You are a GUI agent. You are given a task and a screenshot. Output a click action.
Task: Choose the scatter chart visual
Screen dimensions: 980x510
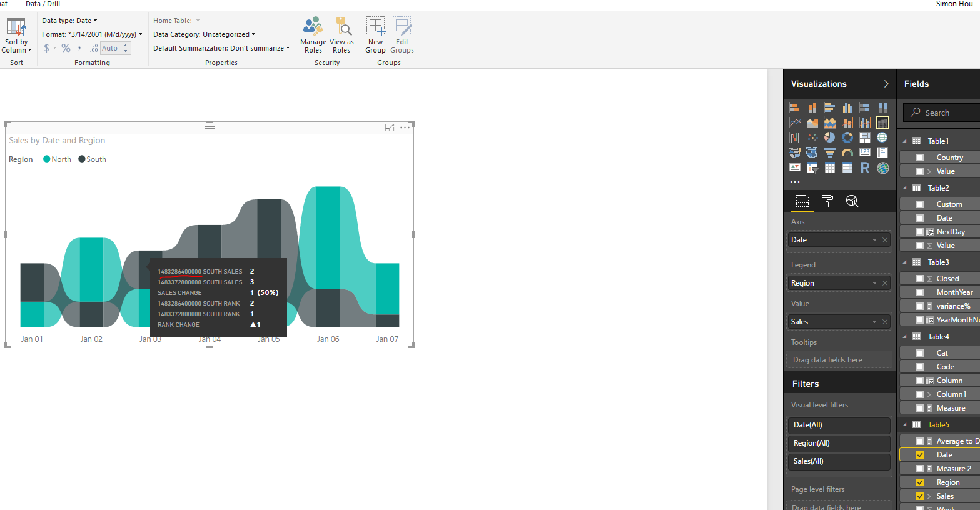pos(812,137)
